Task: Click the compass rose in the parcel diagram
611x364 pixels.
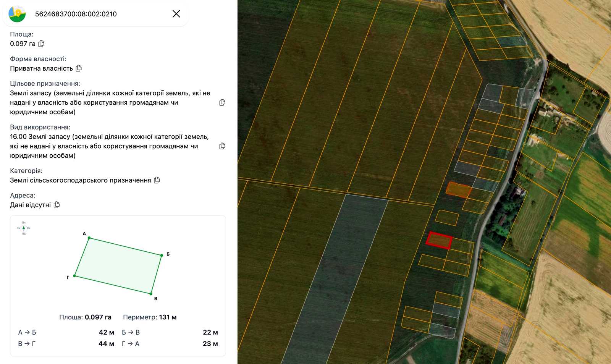Action: [x=24, y=228]
